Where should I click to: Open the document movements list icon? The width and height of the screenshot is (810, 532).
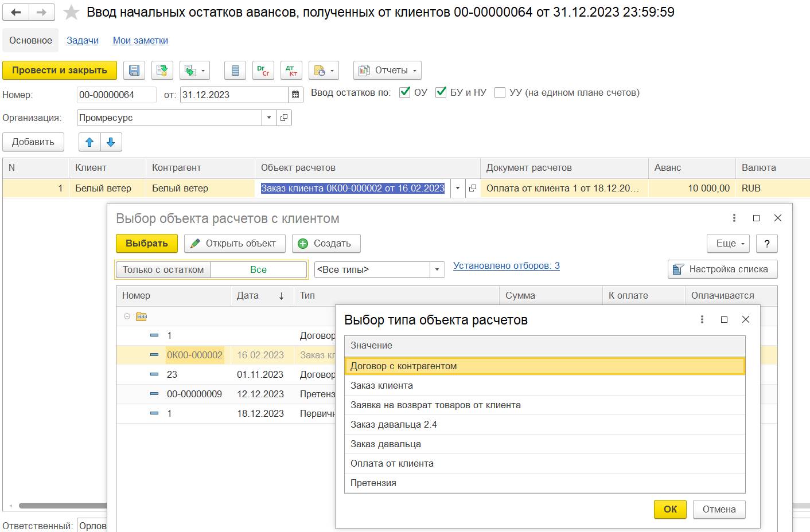tap(235, 71)
